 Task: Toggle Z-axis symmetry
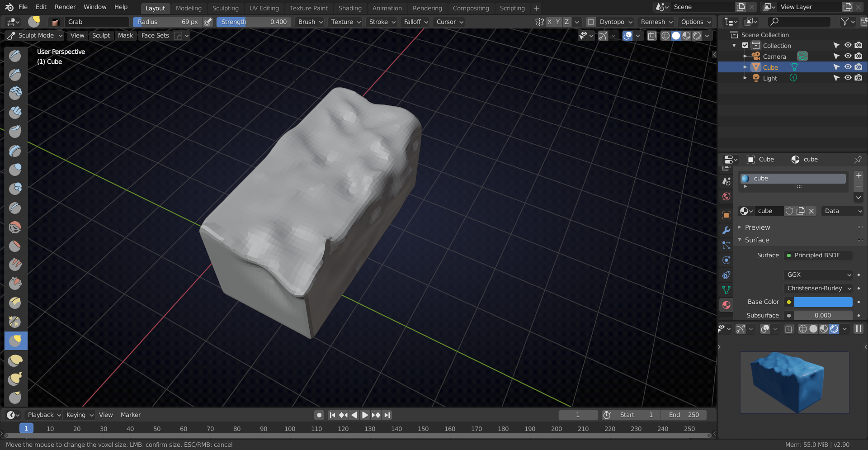566,22
